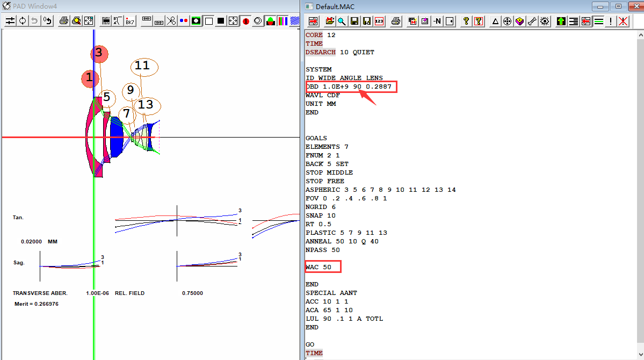Open the magnifier search icon in the Default.MAC toolbar
The image size is (644, 360).
pyautogui.click(x=342, y=21)
